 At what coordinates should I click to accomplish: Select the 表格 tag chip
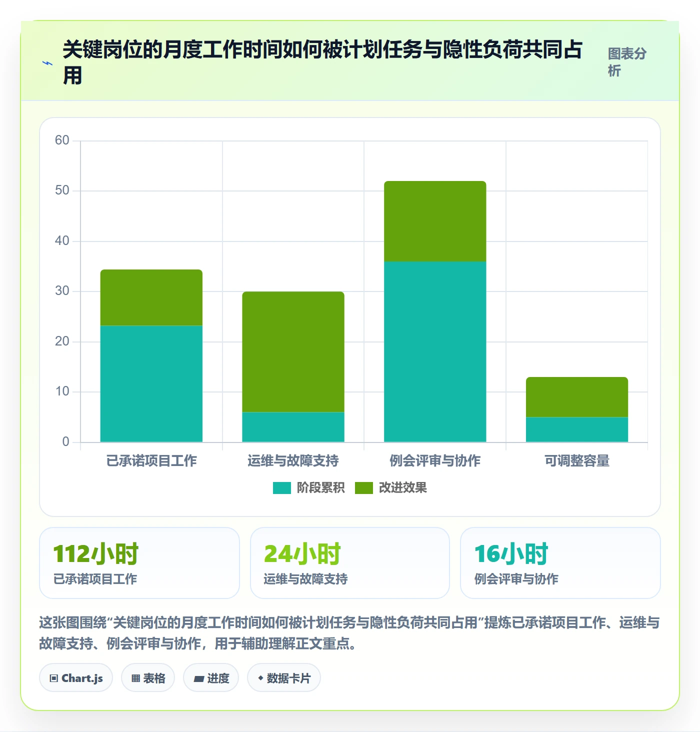click(148, 678)
